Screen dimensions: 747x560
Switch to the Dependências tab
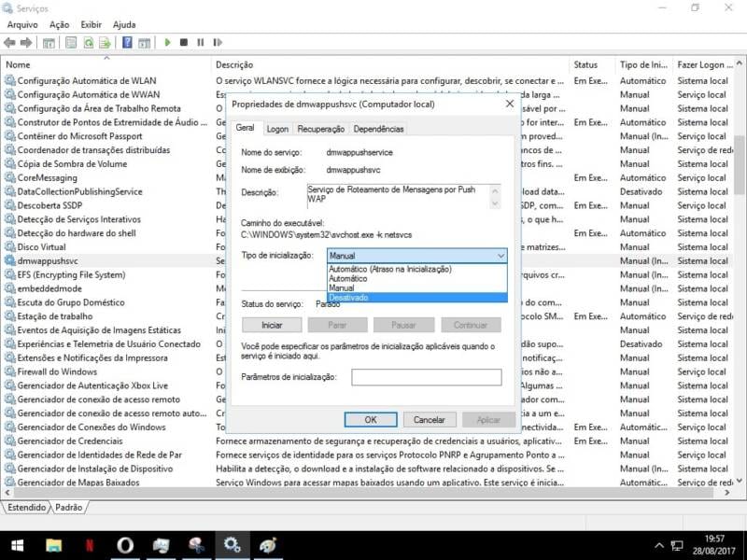378,129
